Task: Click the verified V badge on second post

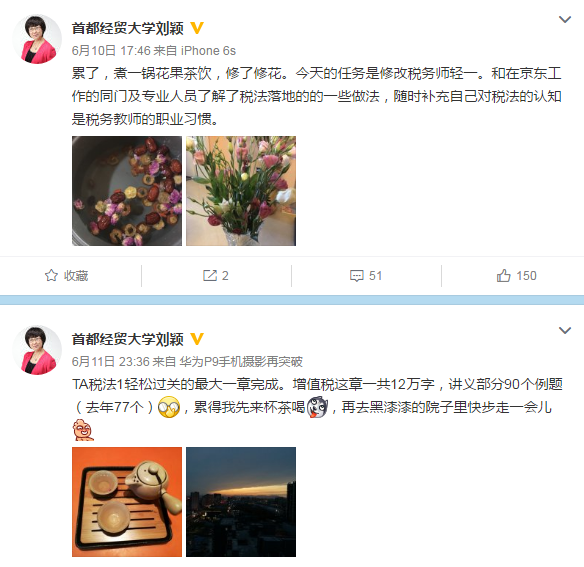Action: click(197, 339)
